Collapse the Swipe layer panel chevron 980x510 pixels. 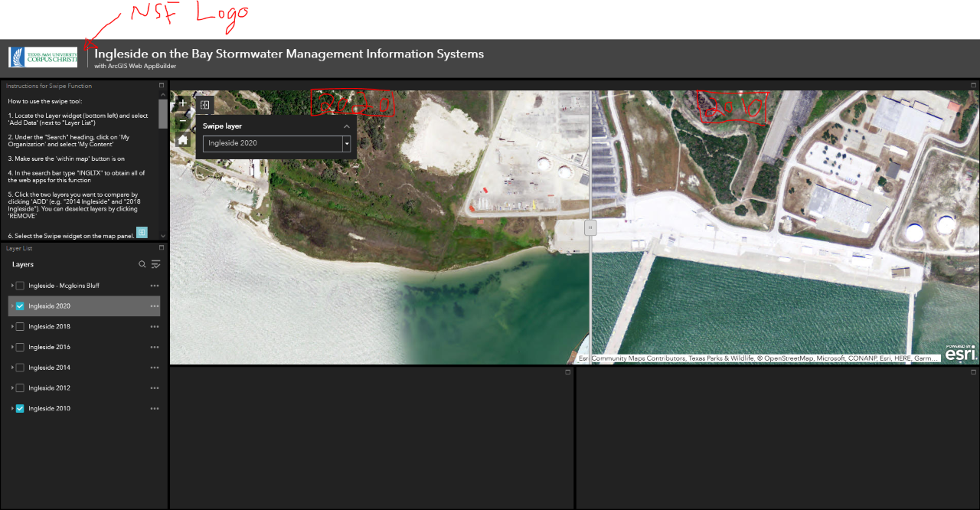point(346,126)
